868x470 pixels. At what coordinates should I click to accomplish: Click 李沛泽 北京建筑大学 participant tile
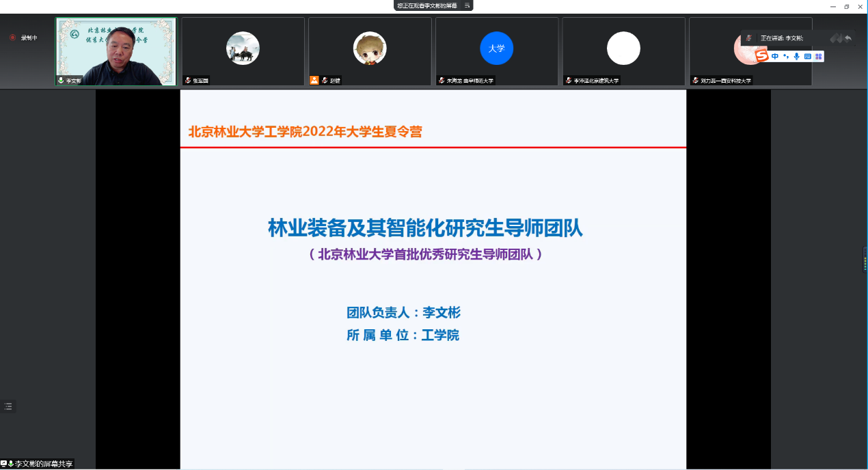[623, 51]
